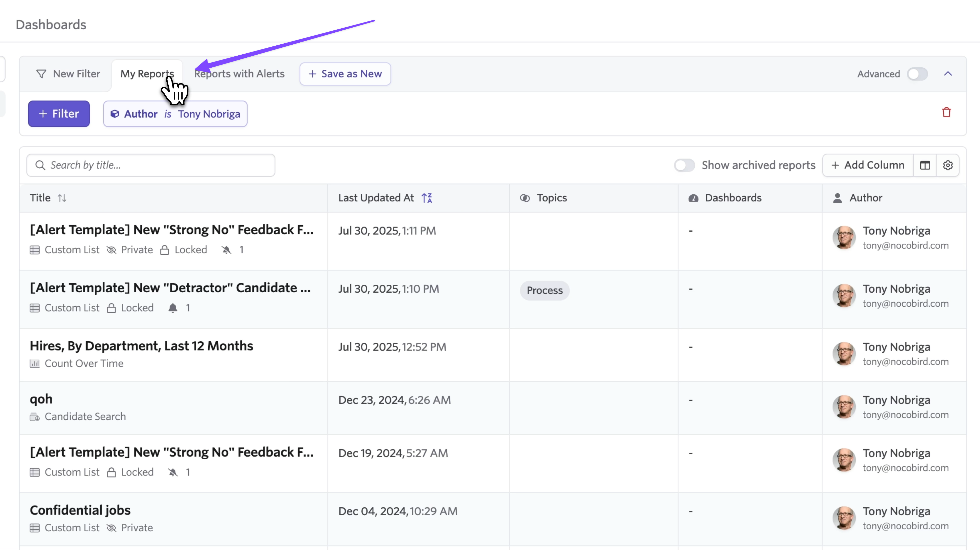Screen dimensions: 980x550
Task: Click the Author header person icon
Action: point(837,198)
